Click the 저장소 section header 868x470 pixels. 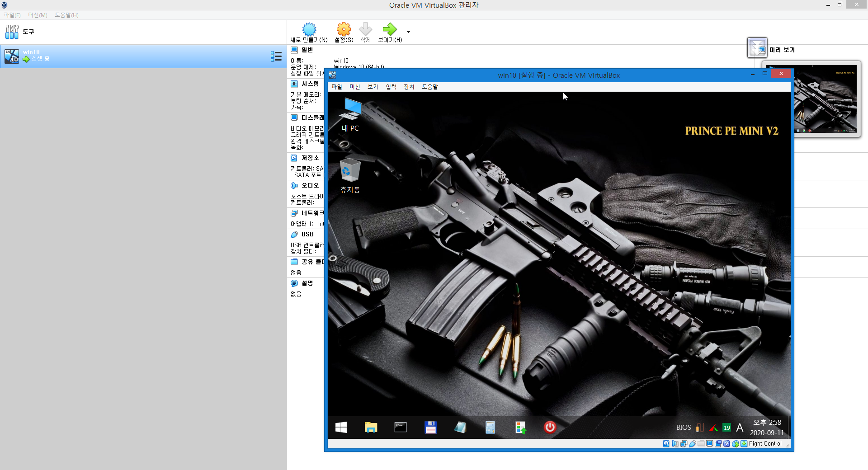(x=310, y=158)
